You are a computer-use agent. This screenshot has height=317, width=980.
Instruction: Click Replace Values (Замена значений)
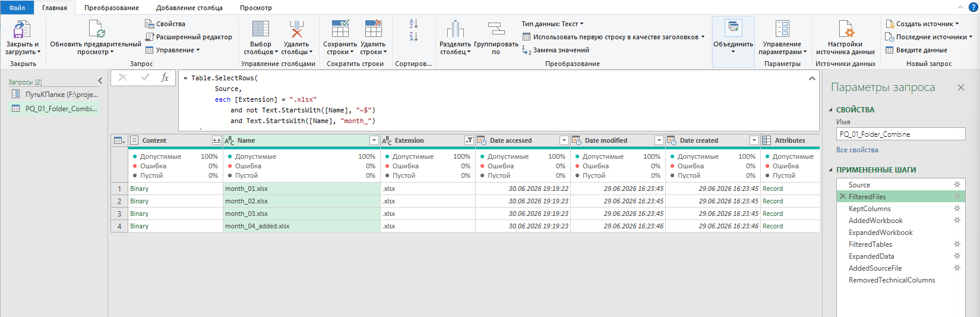click(555, 50)
